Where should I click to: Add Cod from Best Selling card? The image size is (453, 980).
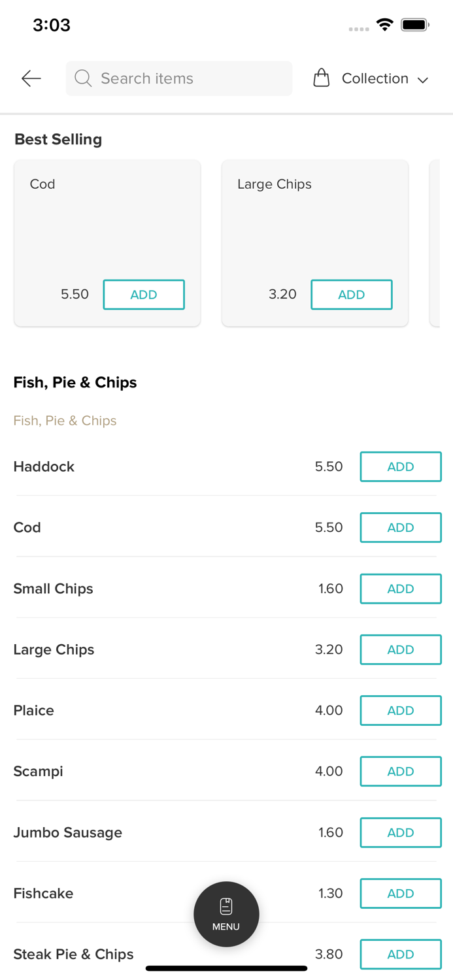[x=144, y=294]
